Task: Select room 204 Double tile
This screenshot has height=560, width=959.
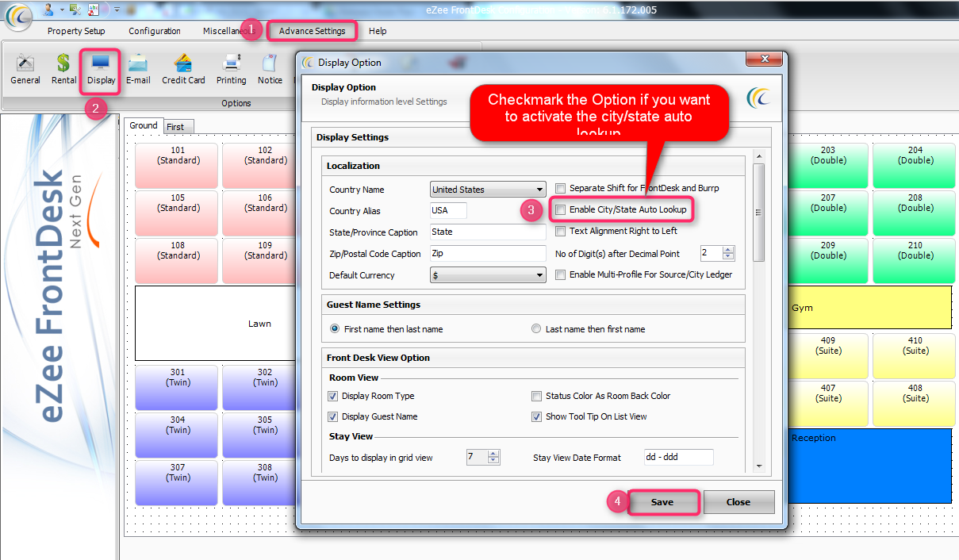Action: [x=915, y=165]
